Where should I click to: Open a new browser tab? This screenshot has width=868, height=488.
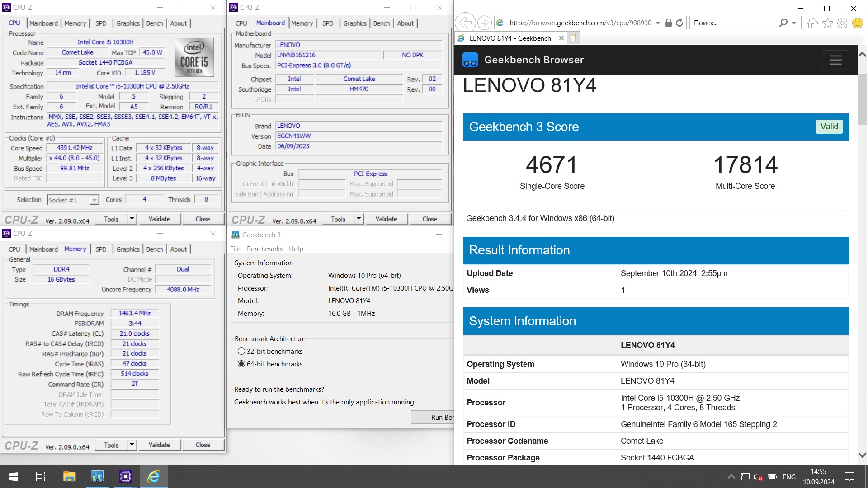(573, 38)
